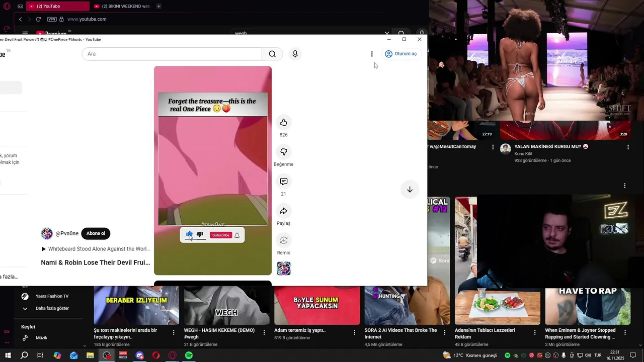Click in the Ara search field
The height and width of the screenshot is (362, 644).
[x=172, y=54]
